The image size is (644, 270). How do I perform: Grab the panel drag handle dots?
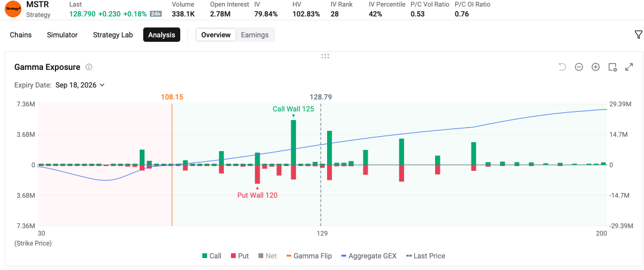[325, 56]
